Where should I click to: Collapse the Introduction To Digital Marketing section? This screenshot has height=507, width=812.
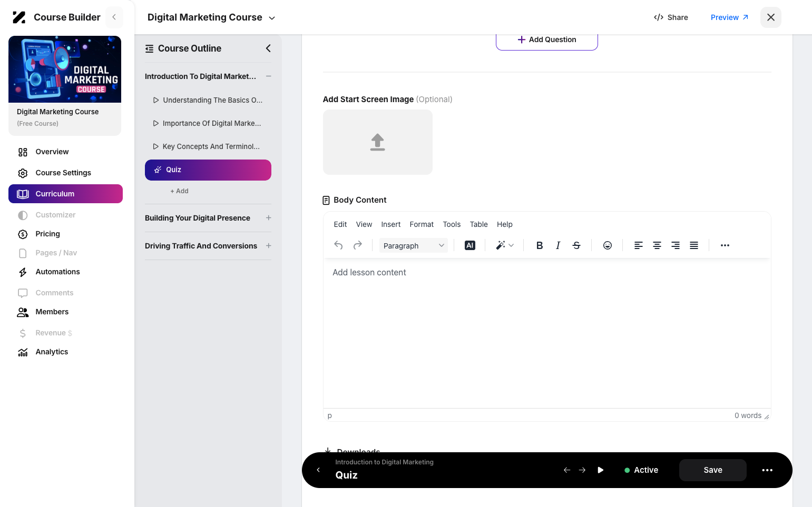click(x=269, y=76)
